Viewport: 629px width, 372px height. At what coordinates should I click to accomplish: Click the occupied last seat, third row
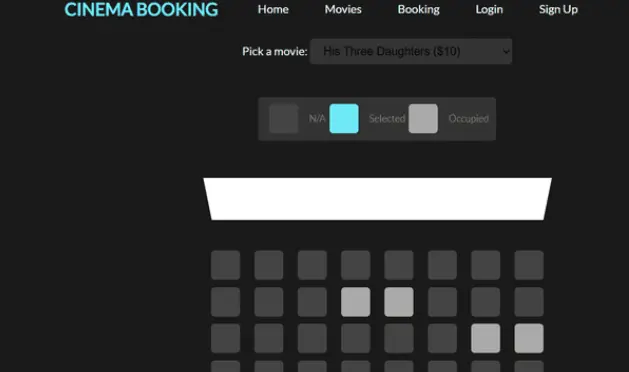(529, 338)
